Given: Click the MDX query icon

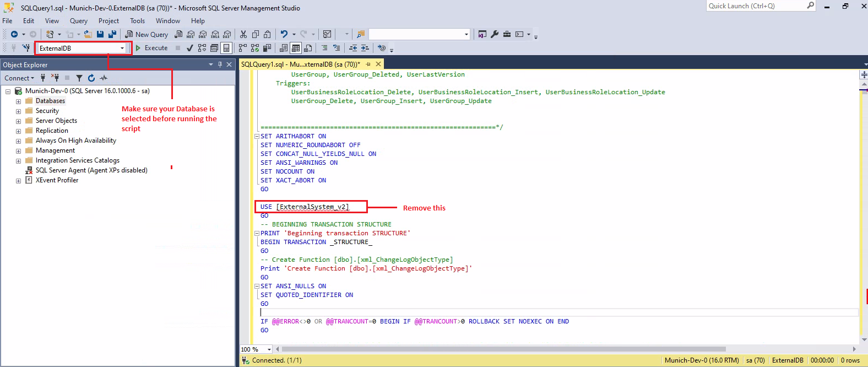Looking at the screenshot, I should 191,34.
